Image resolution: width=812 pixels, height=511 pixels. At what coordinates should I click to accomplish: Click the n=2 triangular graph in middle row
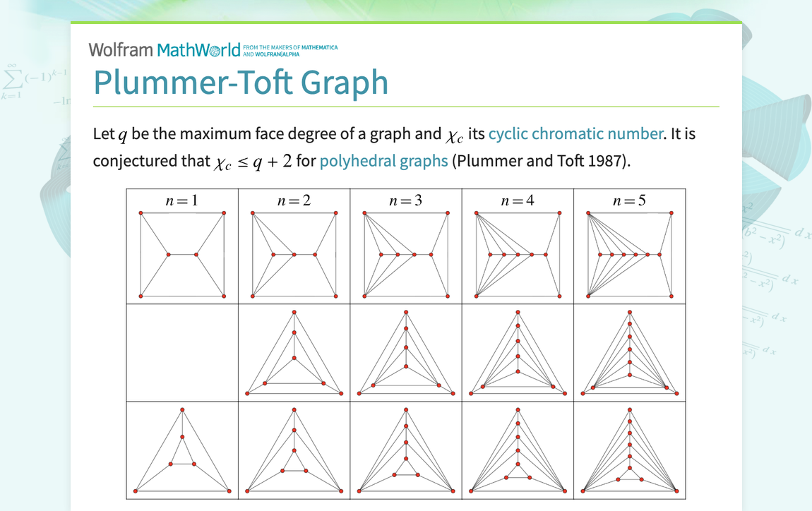[x=293, y=353]
